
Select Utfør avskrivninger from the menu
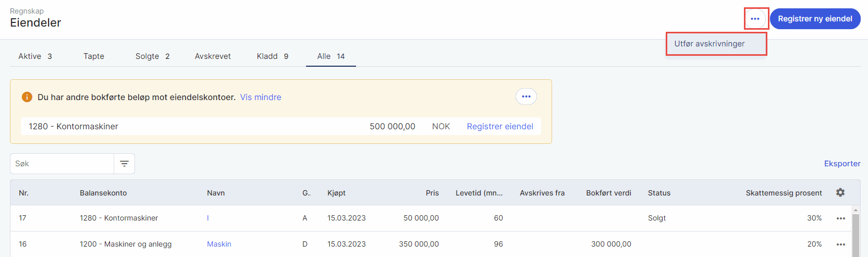pyautogui.click(x=710, y=44)
